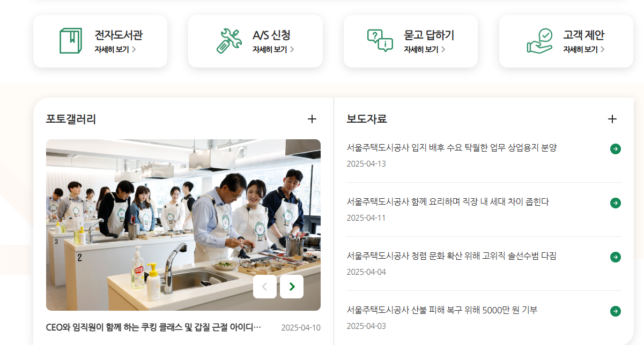
Task: Click green arrow beside 2025-04-04 press release
Action: [x=616, y=257]
